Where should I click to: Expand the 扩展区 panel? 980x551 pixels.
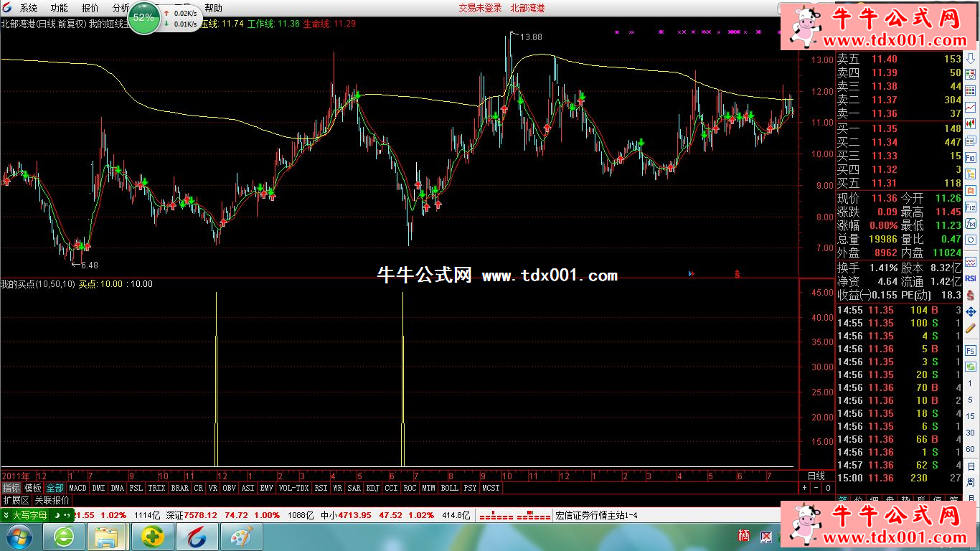(x=16, y=500)
